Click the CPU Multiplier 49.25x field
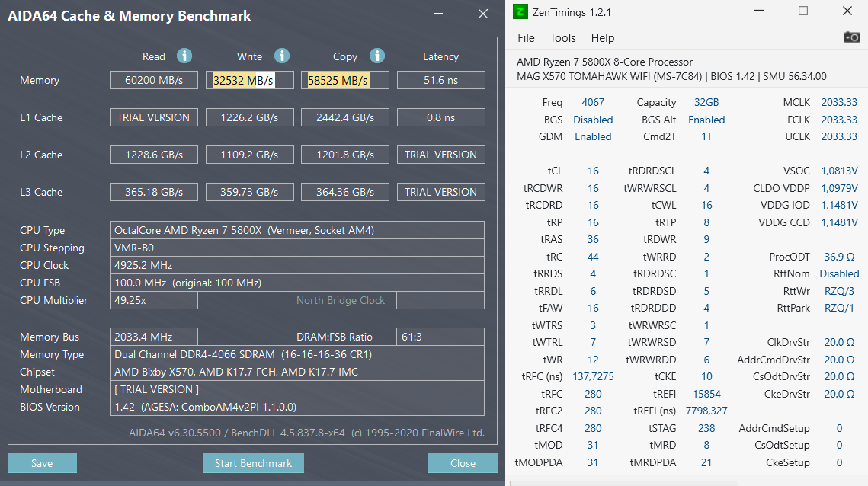868x486 pixels. pyautogui.click(x=154, y=300)
